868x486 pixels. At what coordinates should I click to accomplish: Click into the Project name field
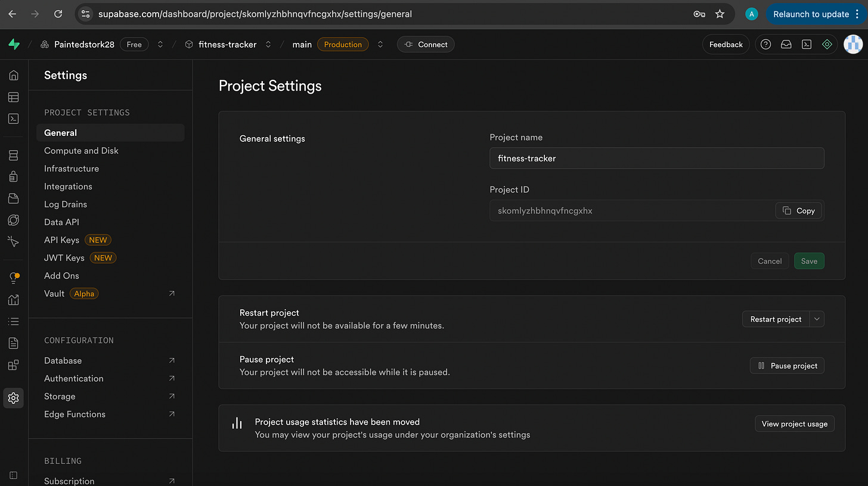pyautogui.click(x=656, y=158)
